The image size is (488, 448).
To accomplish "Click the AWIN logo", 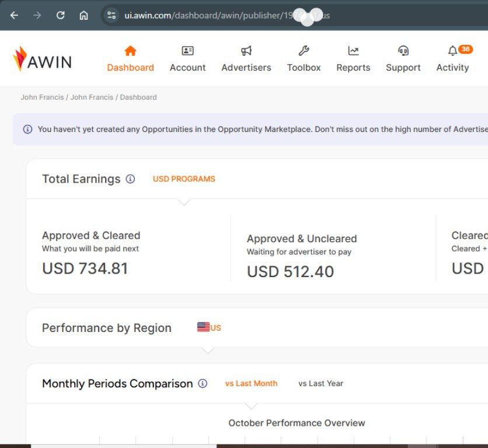I will tap(42, 59).
